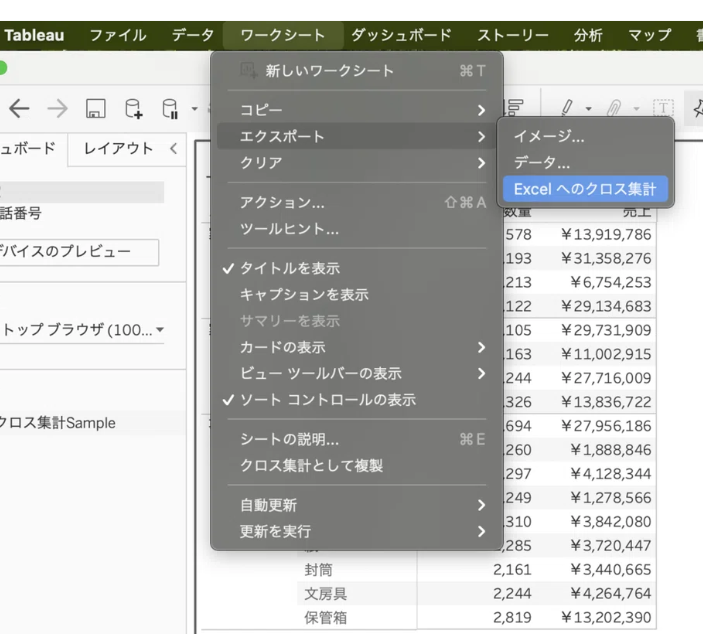703x634 pixels.
Task: Click the 2,161 quantity cell
Action: 512,569
